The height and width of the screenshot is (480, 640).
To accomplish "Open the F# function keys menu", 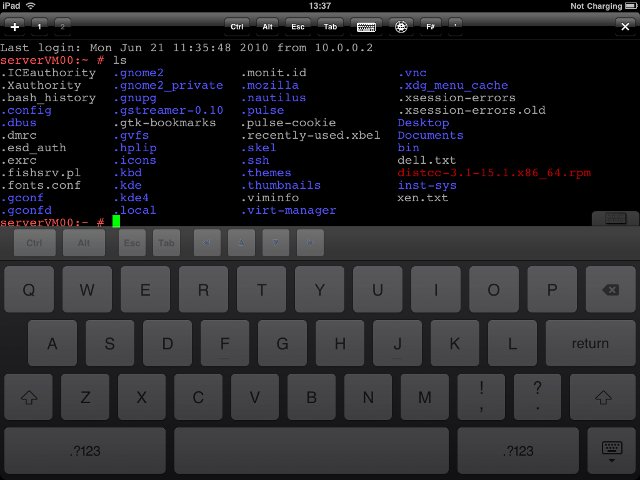I will (430, 25).
